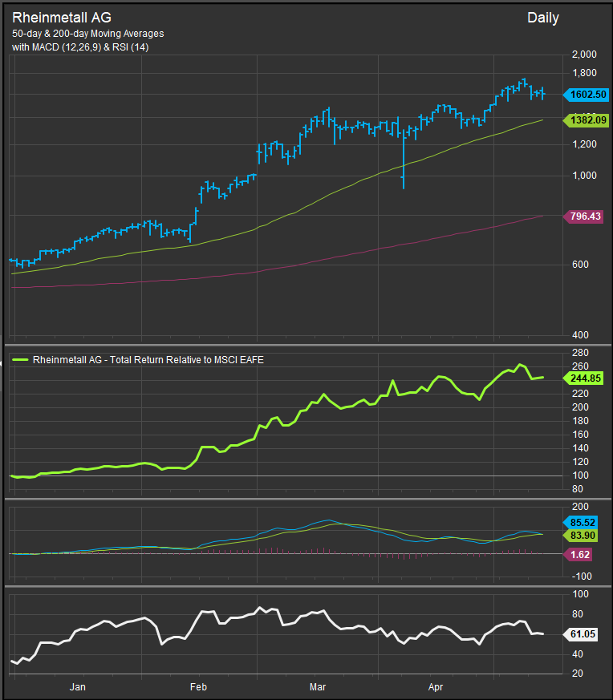The width and height of the screenshot is (613, 700).
Task: Click the 100 axis label in relative return panel
Action: [580, 475]
